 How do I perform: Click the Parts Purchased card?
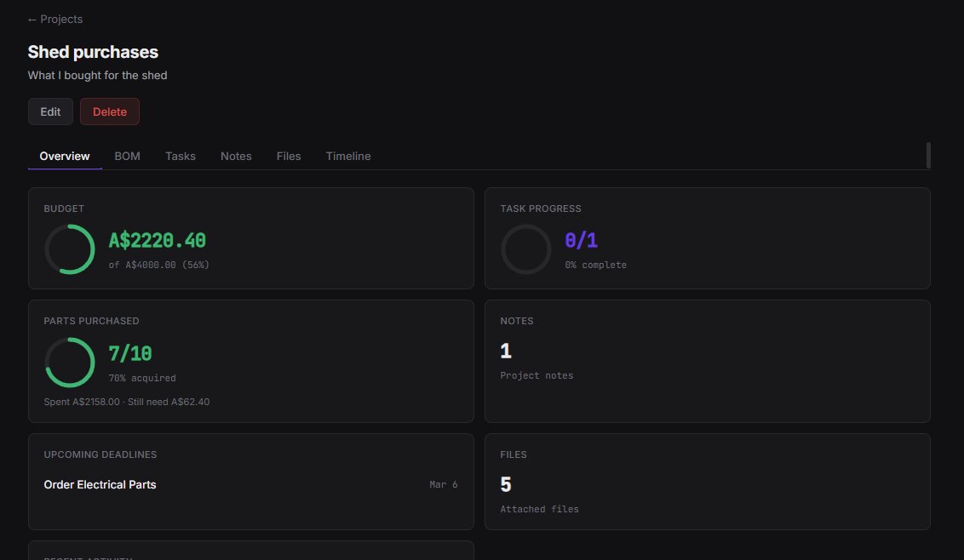(x=250, y=361)
